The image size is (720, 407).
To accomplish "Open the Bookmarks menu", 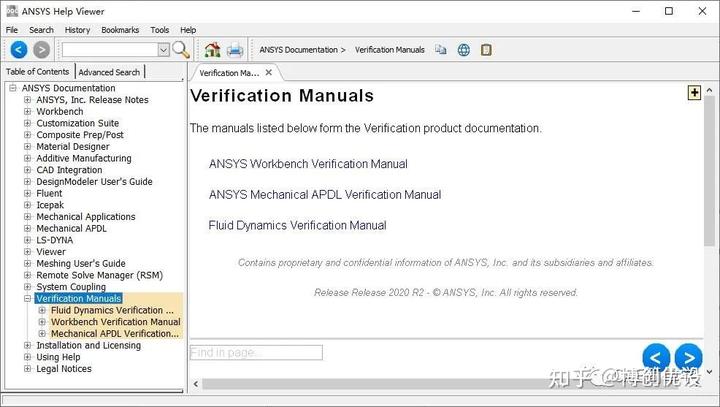I will 120,30.
